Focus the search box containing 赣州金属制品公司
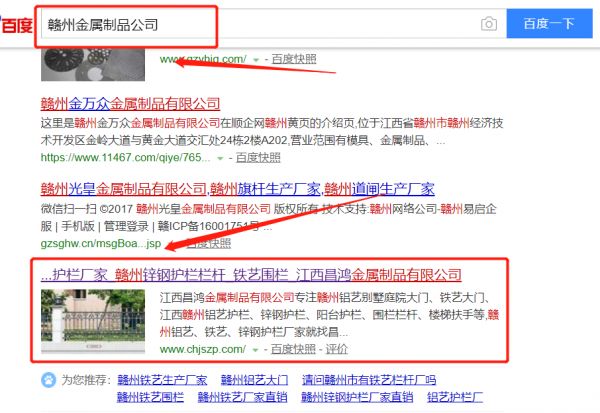600x413 pixels. coord(250,23)
